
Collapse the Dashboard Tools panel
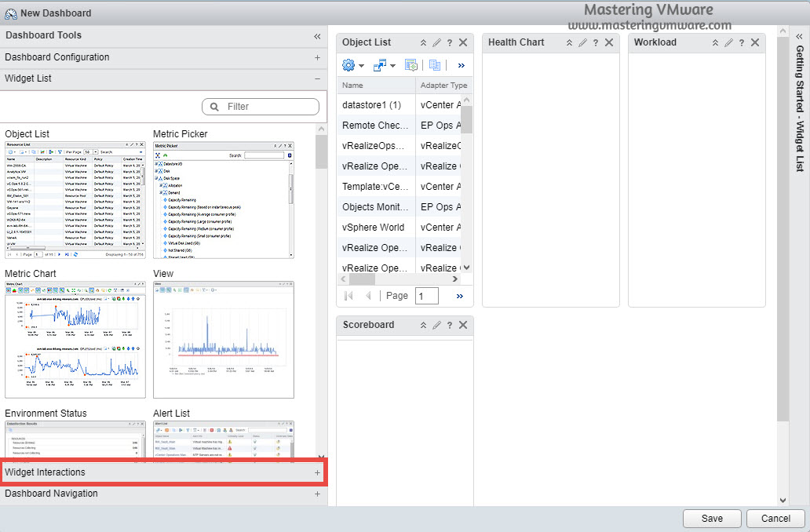[x=317, y=36]
